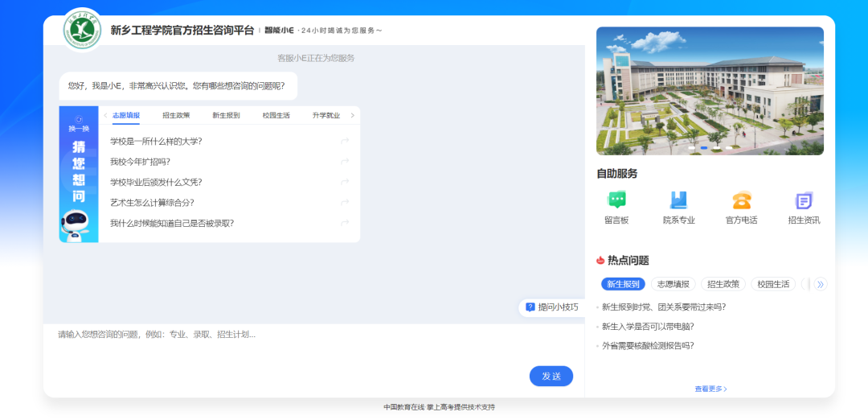Click arrow icon beside 我校今年扩招吗?
The image size is (868, 420).
[x=345, y=162]
